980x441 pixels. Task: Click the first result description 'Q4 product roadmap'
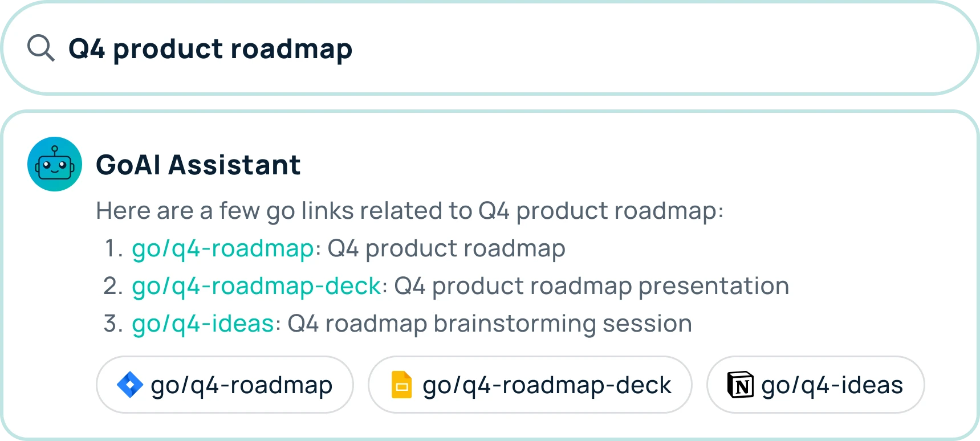[446, 249]
